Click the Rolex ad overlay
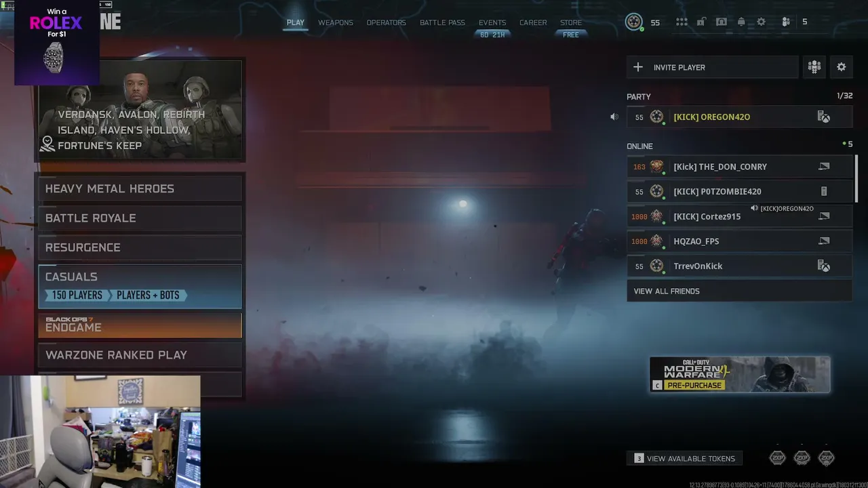 point(57,43)
